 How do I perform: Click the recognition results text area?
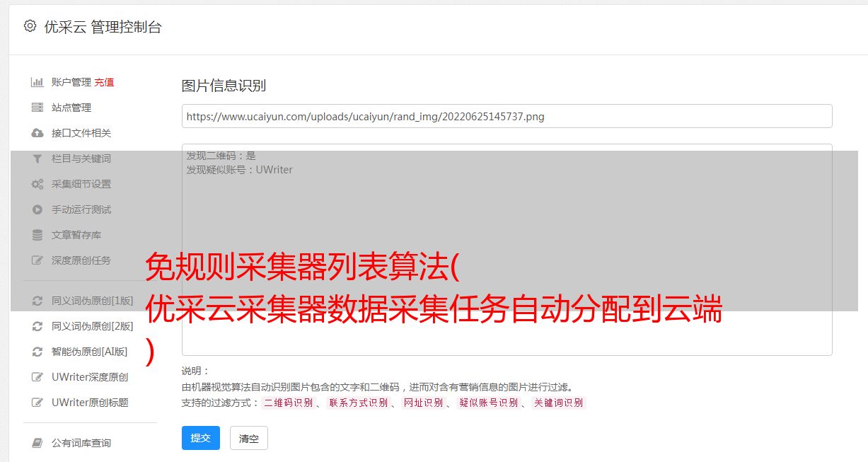[507, 249]
